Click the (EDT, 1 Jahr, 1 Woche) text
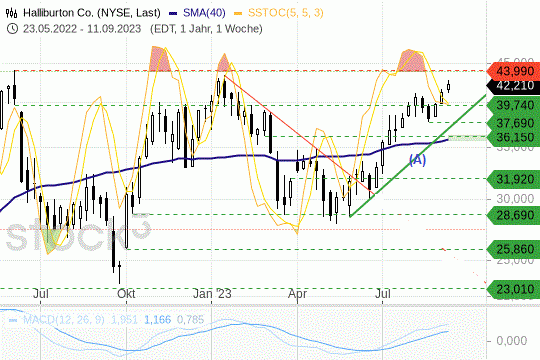This screenshot has height=360, width=540. click(x=206, y=29)
